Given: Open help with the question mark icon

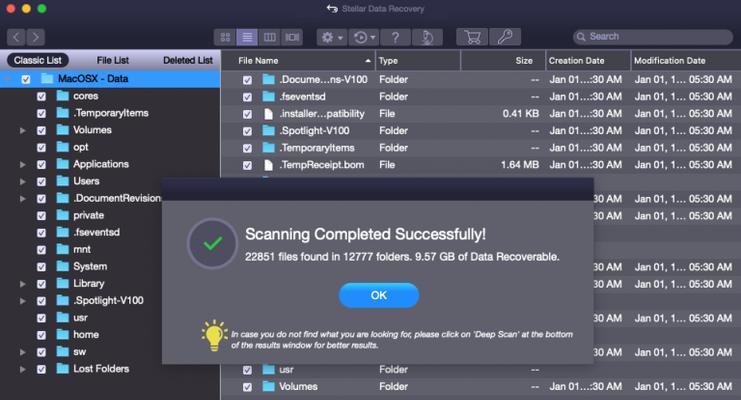Looking at the screenshot, I should point(395,37).
